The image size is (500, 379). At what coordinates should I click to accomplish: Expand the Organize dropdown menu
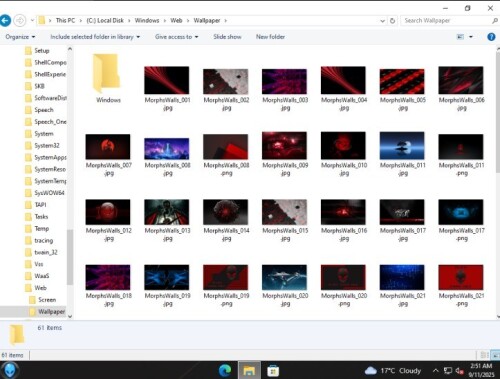tap(20, 37)
